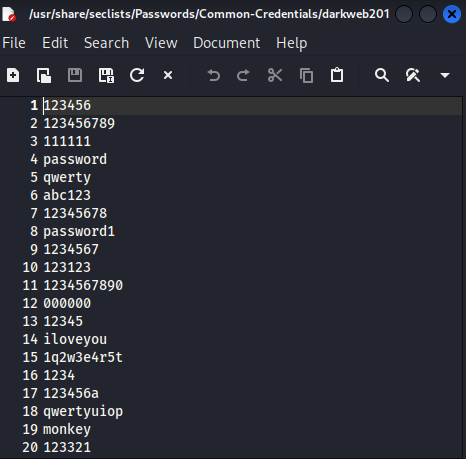Image resolution: width=466 pixels, height=459 pixels.
Task: Open the Document menu
Action: tap(227, 43)
